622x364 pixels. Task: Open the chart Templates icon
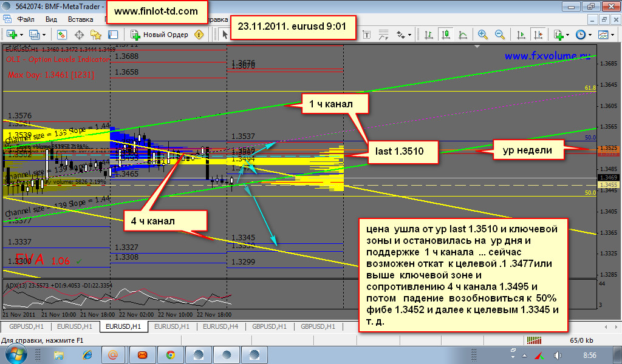(x=603, y=35)
